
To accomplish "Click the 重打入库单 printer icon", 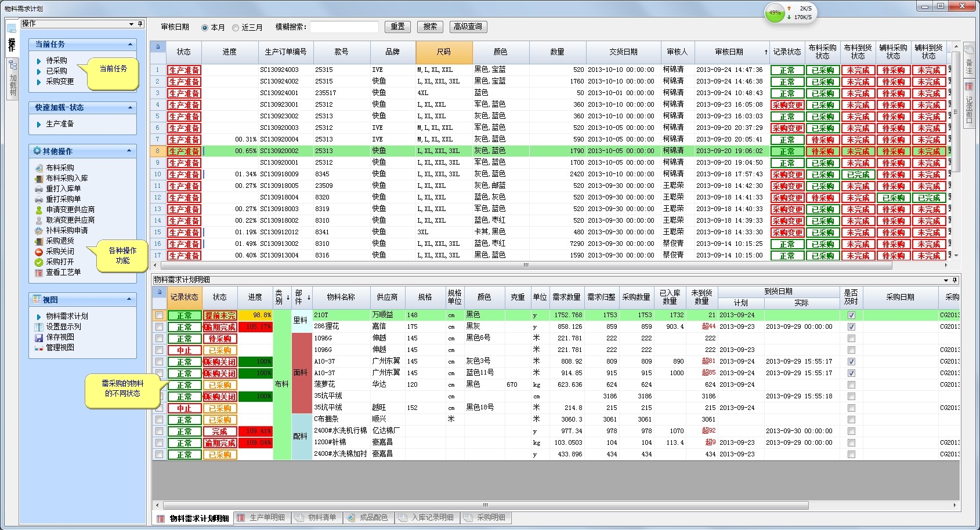I will click(39, 188).
